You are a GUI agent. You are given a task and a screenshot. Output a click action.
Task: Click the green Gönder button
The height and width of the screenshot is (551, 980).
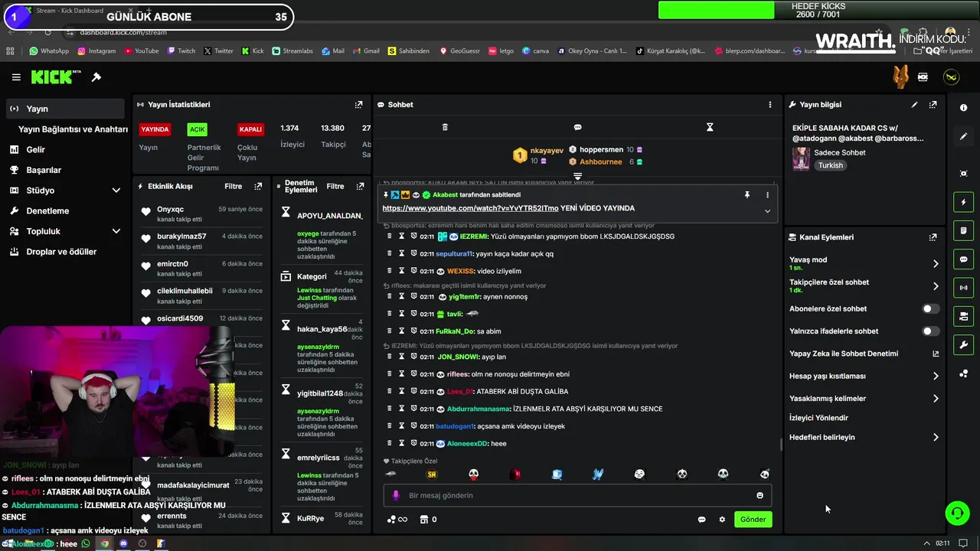click(x=753, y=520)
